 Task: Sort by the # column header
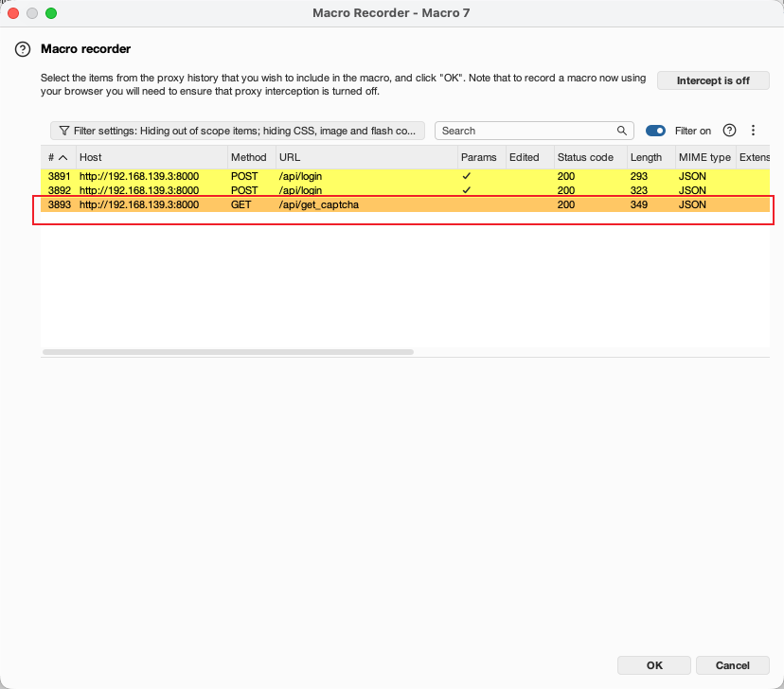tap(58, 157)
